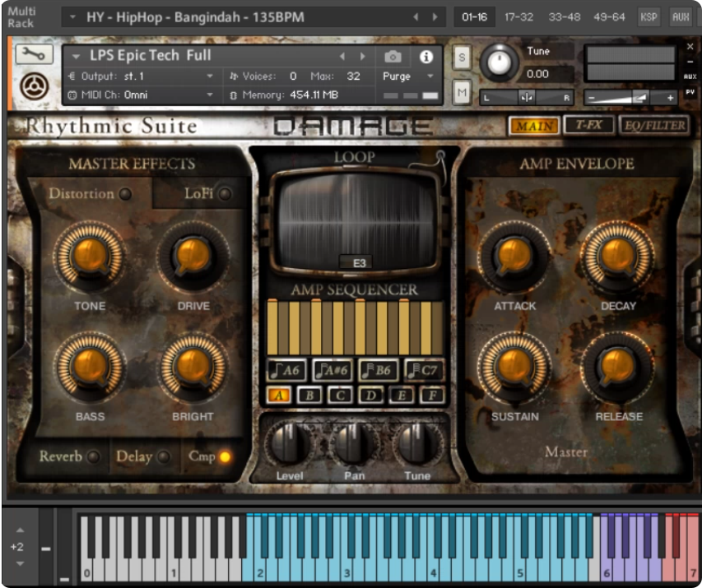The height and width of the screenshot is (588, 702).
Task: Open the MIDI Ch Omni dropdown
Action: (210, 95)
